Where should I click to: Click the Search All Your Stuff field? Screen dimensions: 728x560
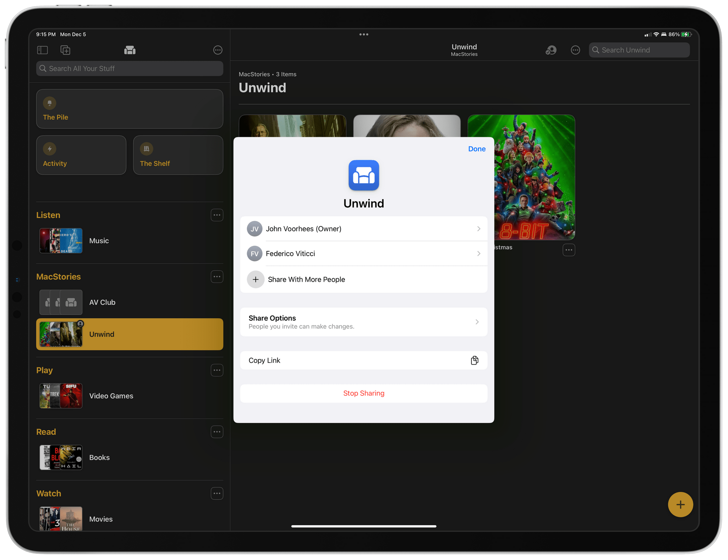(130, 69)
